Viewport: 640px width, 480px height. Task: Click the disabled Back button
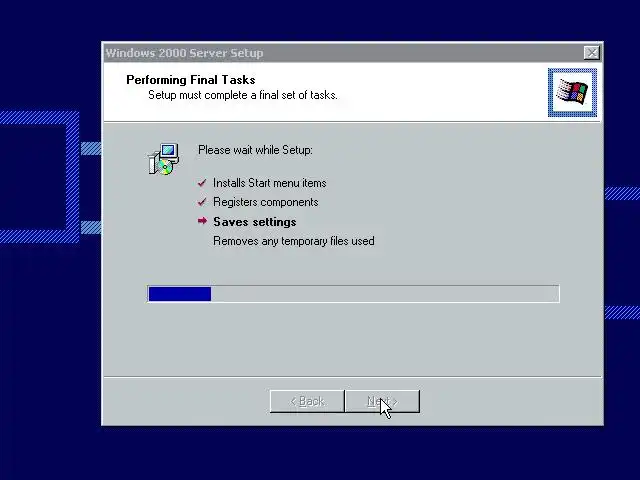(x=307, y=401)
